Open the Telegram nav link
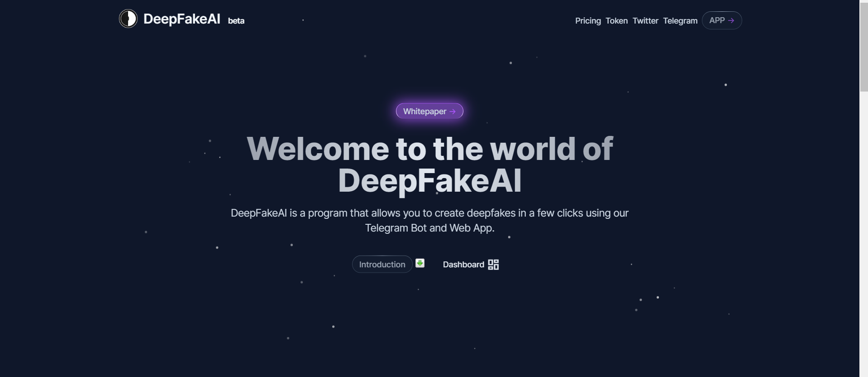This screenshot has width=868, height=377. pyautogui.click(x=680, y=21)
